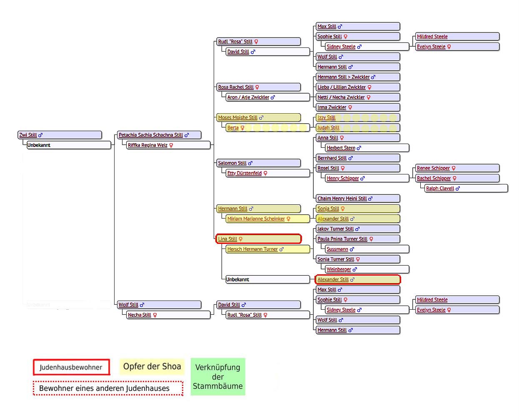Open Netti / Necha Zwickler link
Screen dimensions: 519x420
tap(341, 97)
